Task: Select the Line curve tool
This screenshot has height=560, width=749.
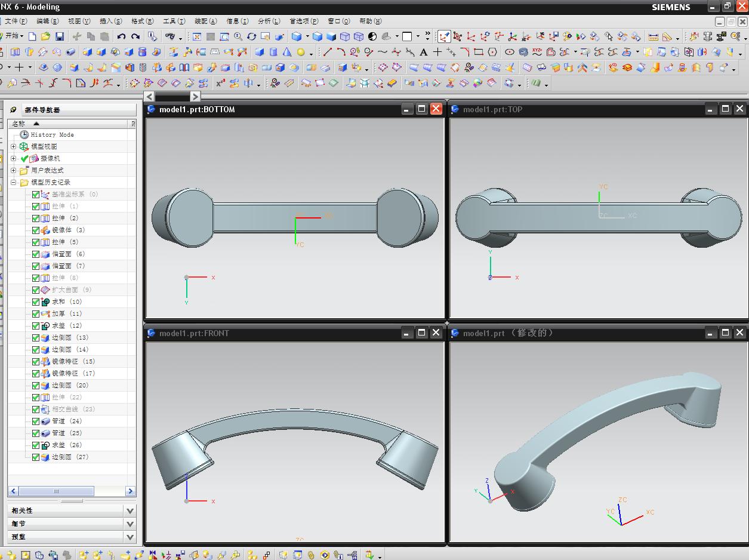Action: point(328,52)
